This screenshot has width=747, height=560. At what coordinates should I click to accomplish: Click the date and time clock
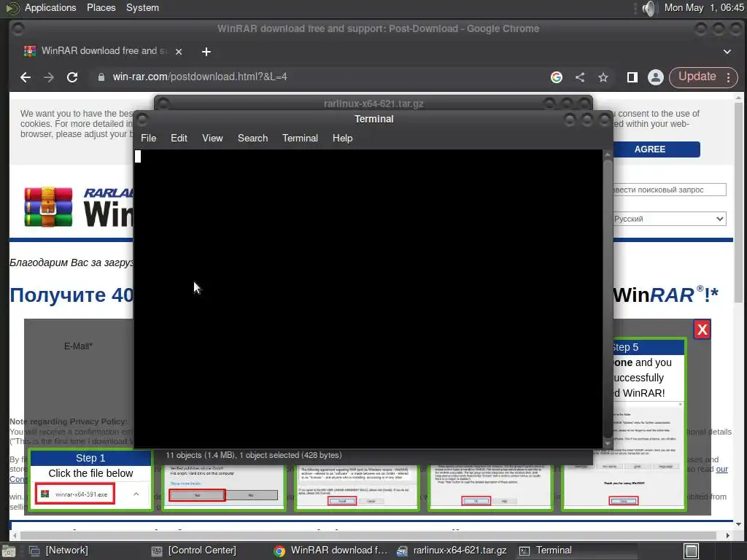[x=704, y=7]
